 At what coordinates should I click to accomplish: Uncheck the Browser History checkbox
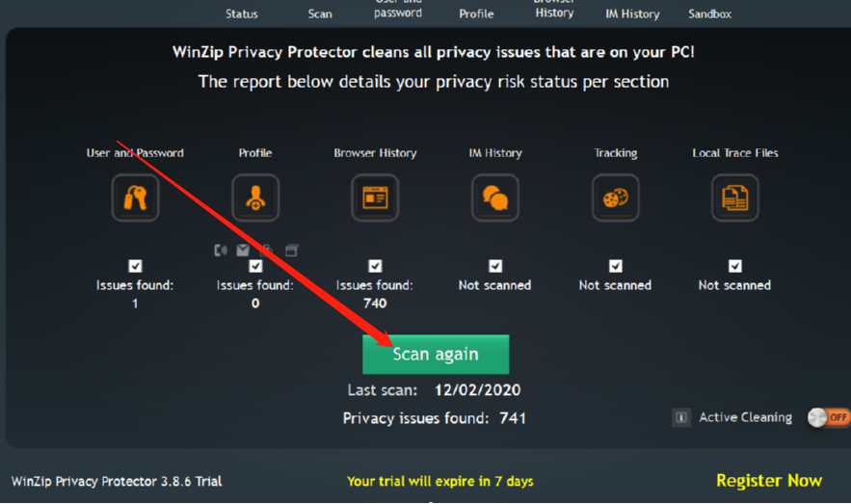(375, 266)
